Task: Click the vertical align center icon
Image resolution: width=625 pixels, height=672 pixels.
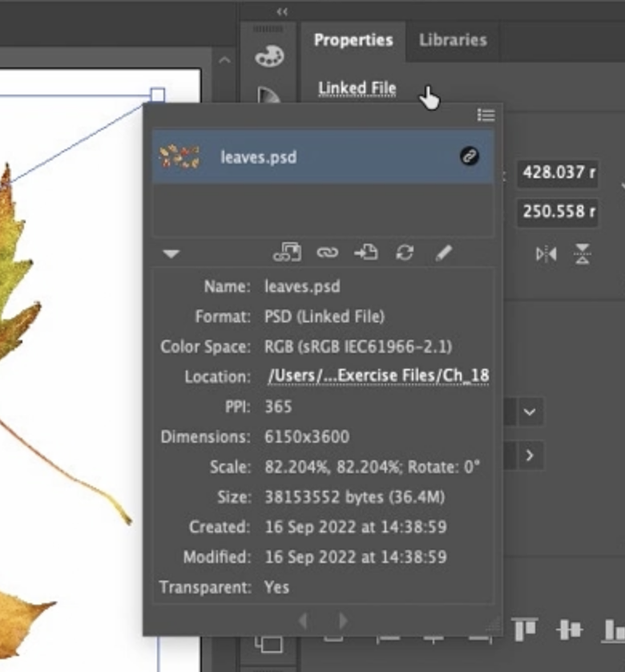Action: click(569, 629)
